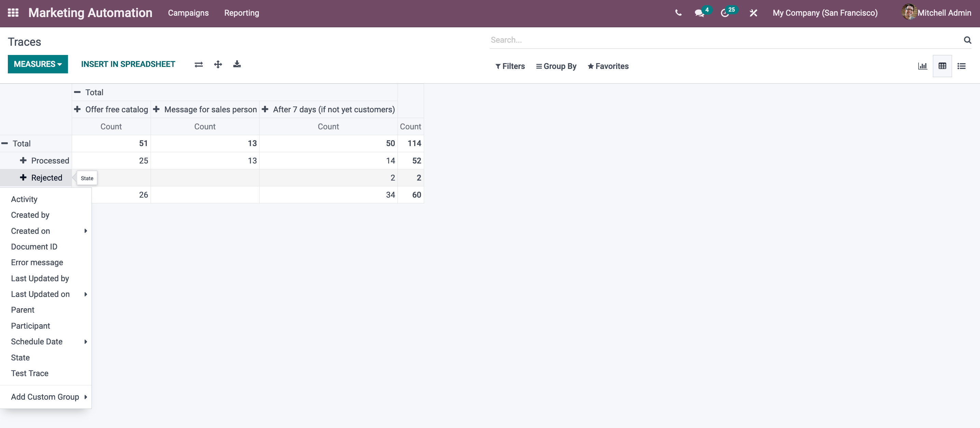Image resolution: width=980 pixels, height=428 pixels.
Task: Click the grand total cell 114
Action: 410,144
